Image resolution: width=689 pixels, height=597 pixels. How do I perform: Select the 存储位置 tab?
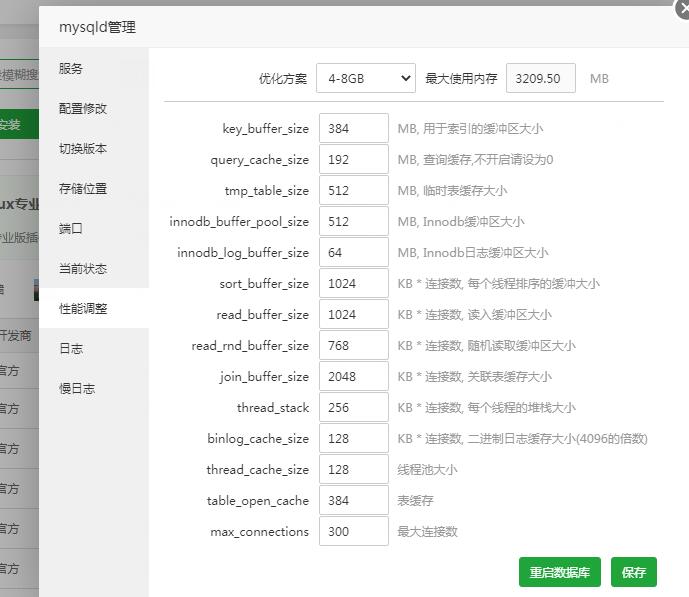94,188
